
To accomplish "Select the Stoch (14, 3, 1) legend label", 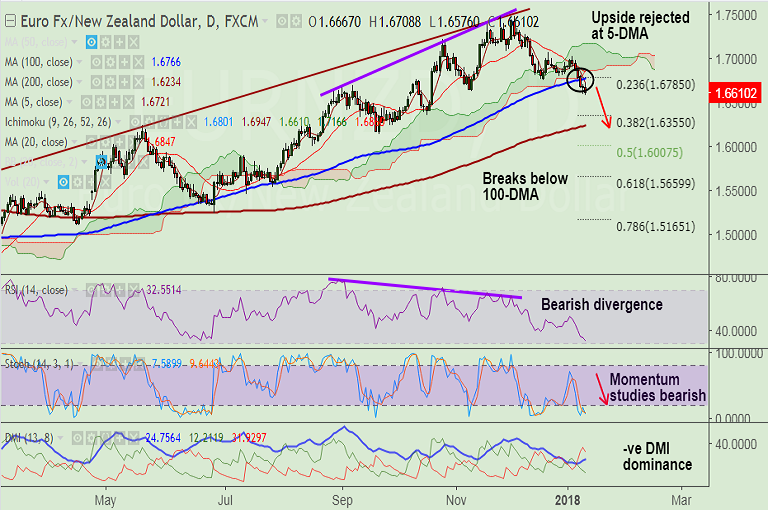I will (39, 364).
